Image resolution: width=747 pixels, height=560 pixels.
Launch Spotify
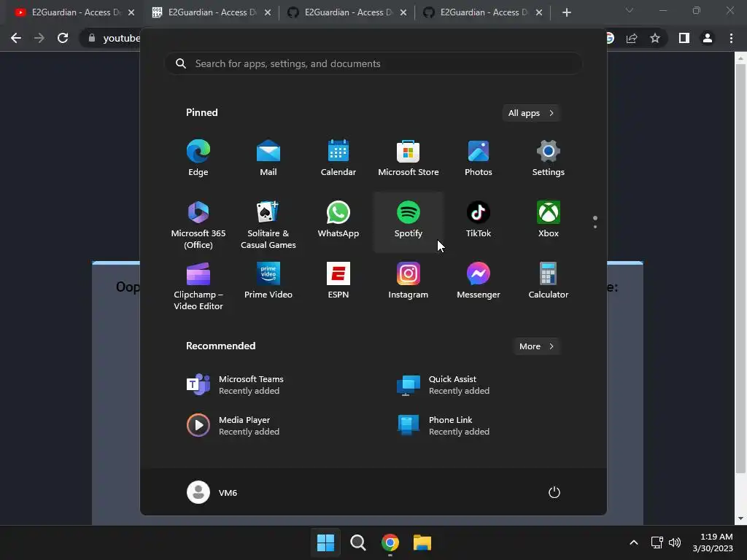pyautogui.click(x=409, y=222)
